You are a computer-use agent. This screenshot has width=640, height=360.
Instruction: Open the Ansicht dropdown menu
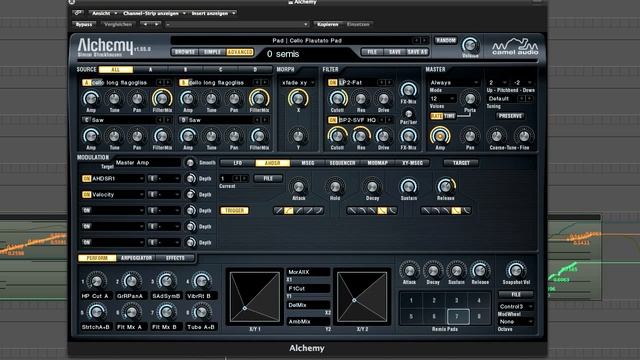[x=104, y=13]
